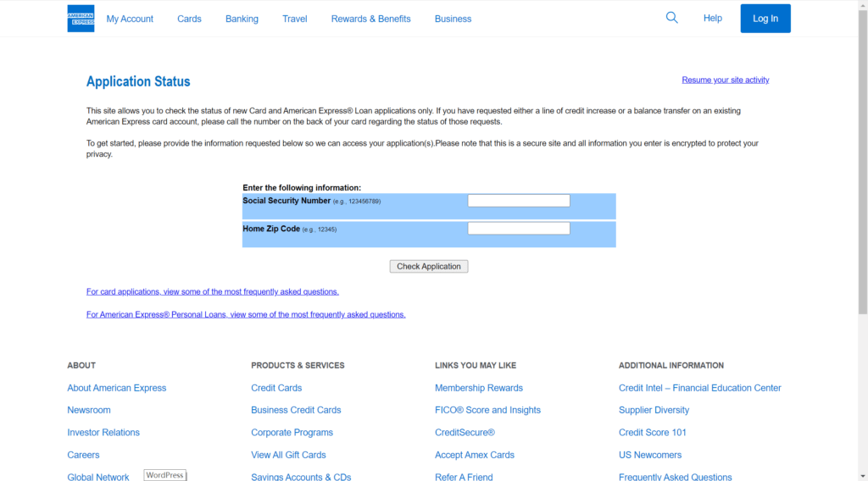Image resolution: width=868 pixels, height=481 pixels.
Task: Open card applications frequently asked questions link
Action: [213, 291]
